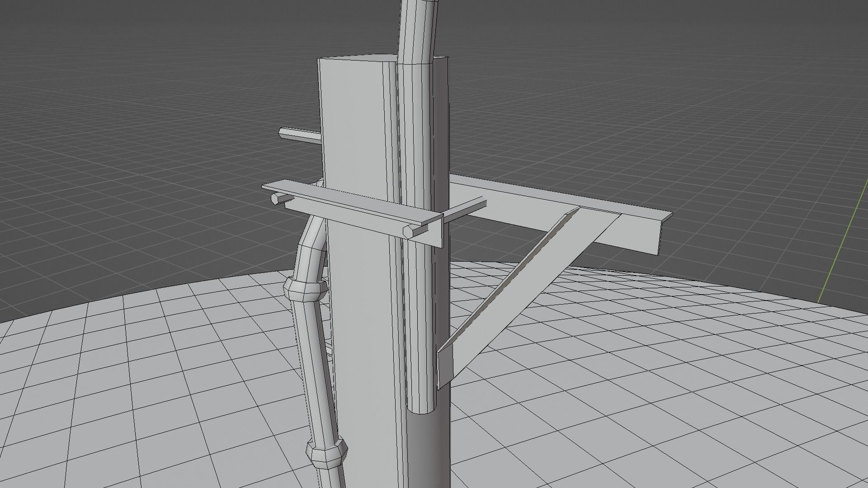Select the upper coupling ring on left pipe
Screen dimensions: 868x488
click(305, 289)
